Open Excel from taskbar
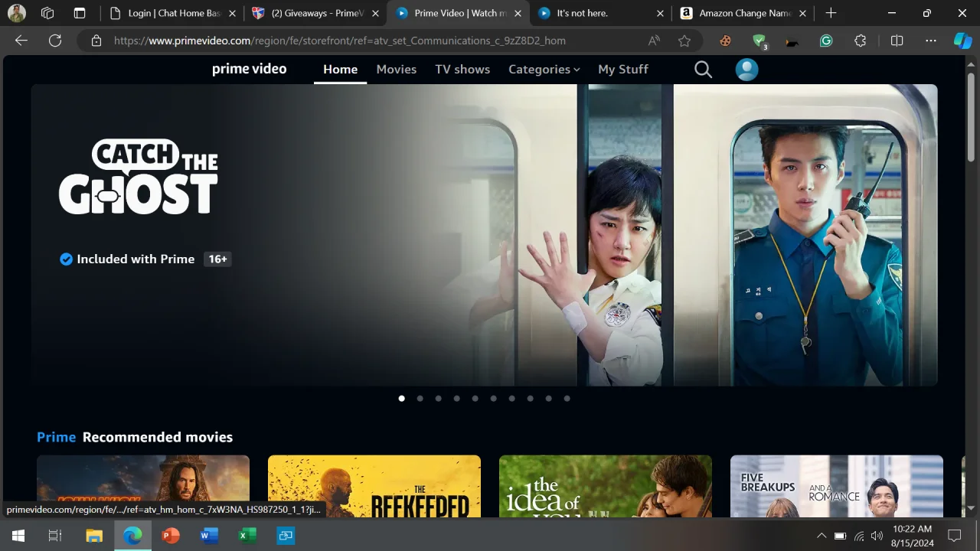Screen dimensions: 980x551 tap(247, 536)
